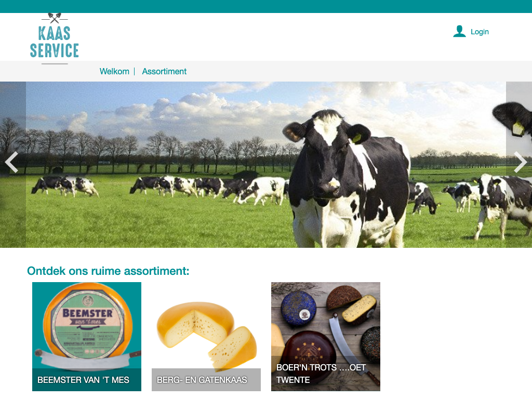Click the Beemster cheese wheel picture

tap(87, 324)
